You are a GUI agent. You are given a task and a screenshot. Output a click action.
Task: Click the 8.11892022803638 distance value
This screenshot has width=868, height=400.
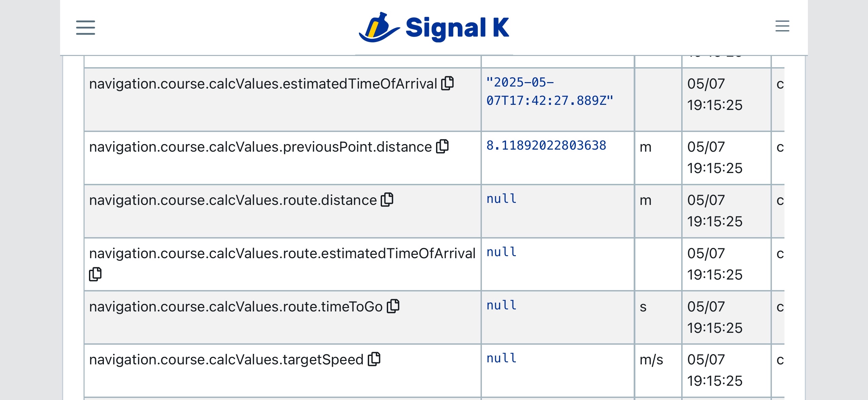click(x=546, y=146)
